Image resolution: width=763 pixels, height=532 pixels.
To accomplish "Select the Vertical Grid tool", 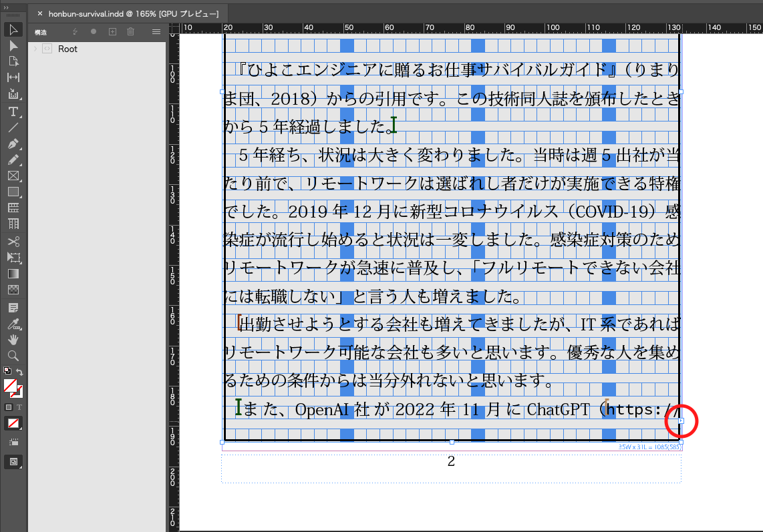I will click(13, 224).
